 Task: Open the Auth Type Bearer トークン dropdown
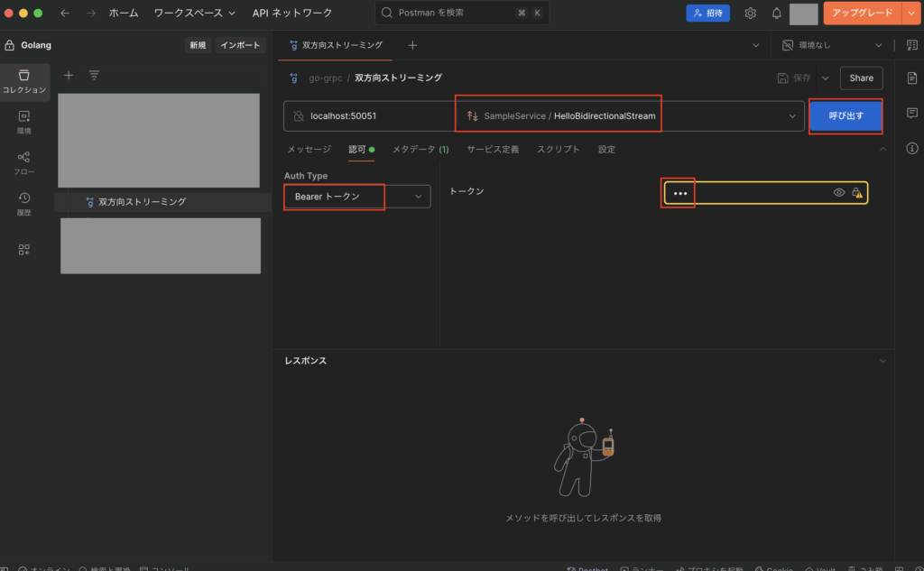point(357,197)
